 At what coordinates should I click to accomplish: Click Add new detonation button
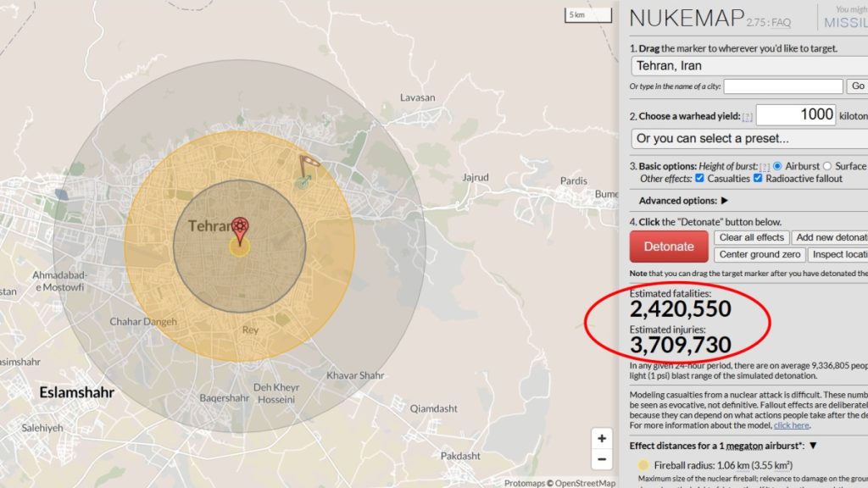pos(830,237)
